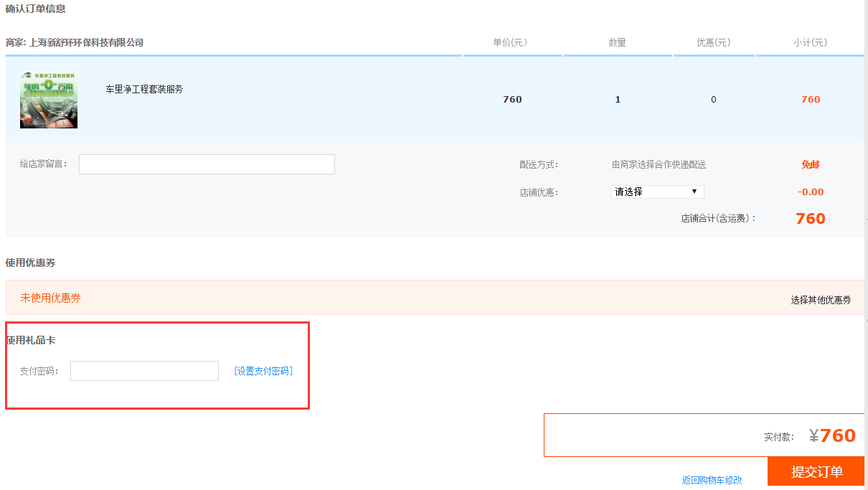Click the 提交订单 button
The image size is (868, 490).
coord(816,471)
